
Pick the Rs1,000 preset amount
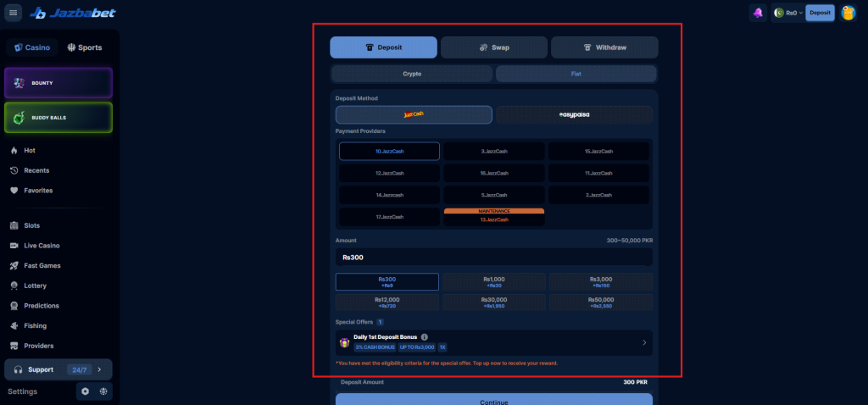[494, 281]
